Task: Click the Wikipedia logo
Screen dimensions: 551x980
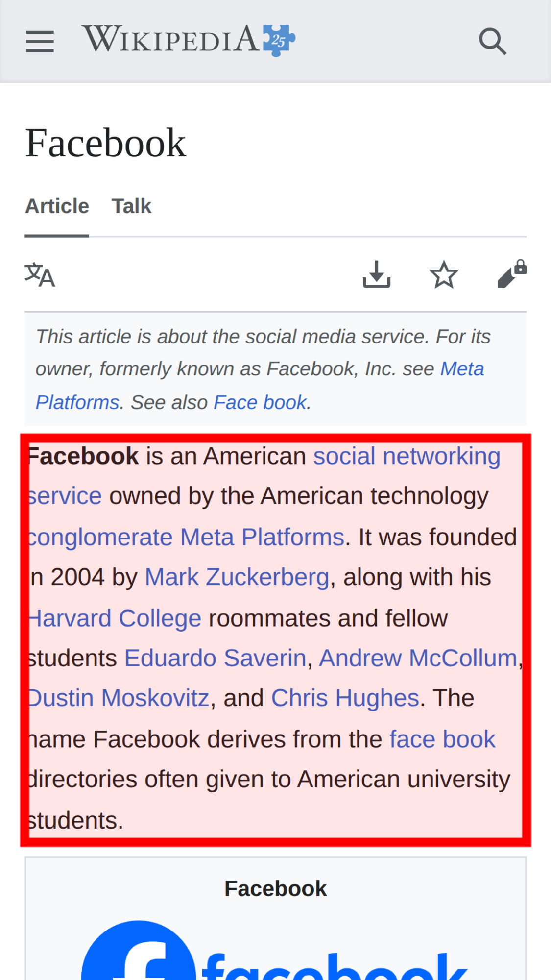Action: pyautogui.click(x=188, y=40)
